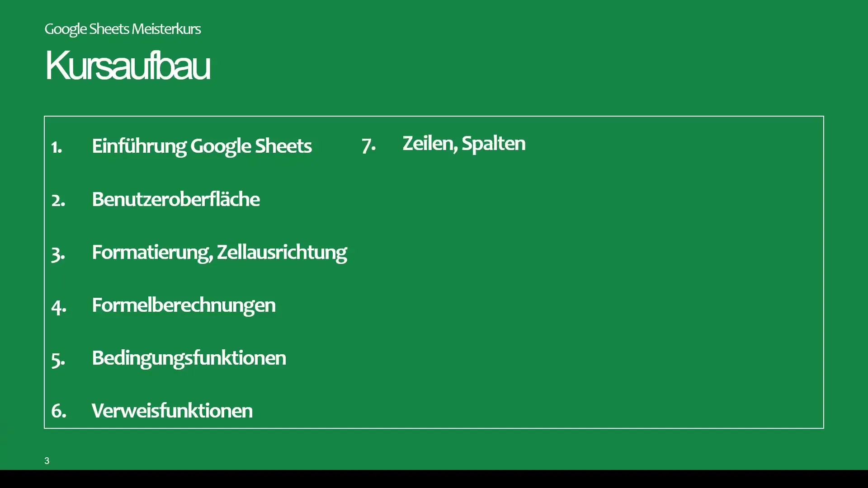
Task: Select 'Benutzeroberfläche' course section
Action: click(176, 198)
